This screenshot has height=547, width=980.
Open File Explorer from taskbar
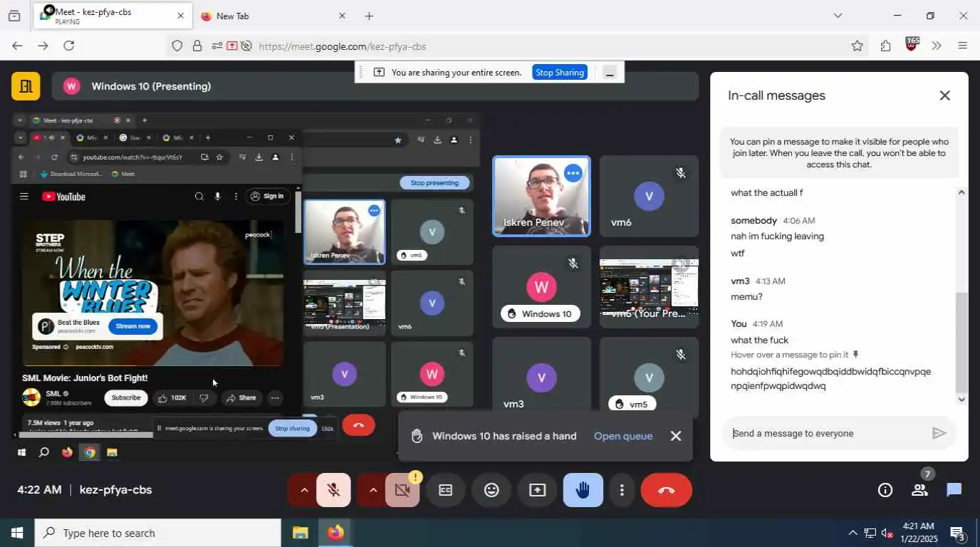point(300,533)
